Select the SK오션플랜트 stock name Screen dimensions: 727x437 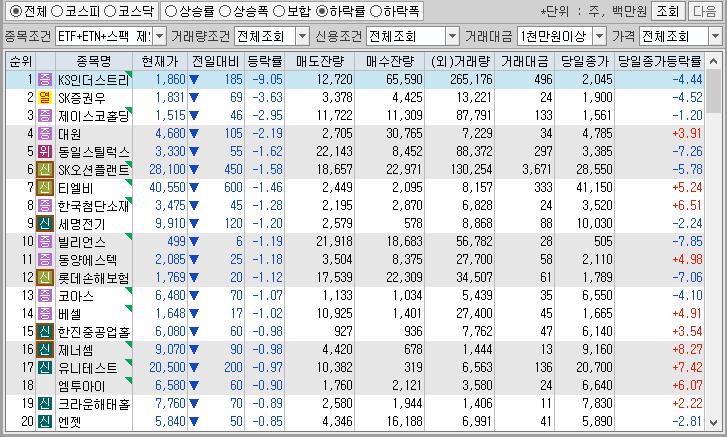point(94,170)
